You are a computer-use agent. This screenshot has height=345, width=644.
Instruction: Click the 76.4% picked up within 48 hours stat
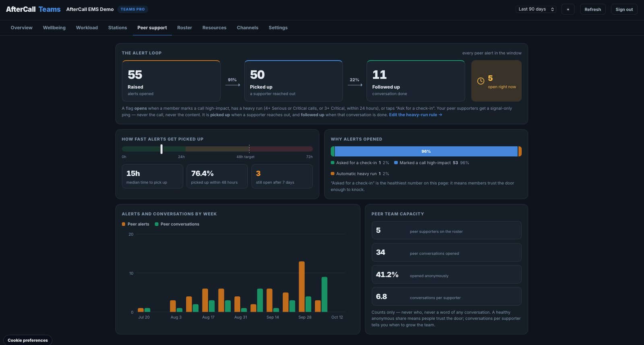(217, 176)
